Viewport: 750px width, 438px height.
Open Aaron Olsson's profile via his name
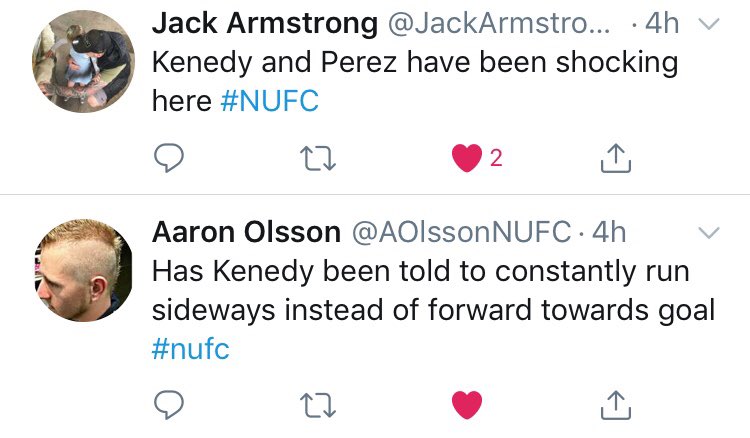coord(246,232)
